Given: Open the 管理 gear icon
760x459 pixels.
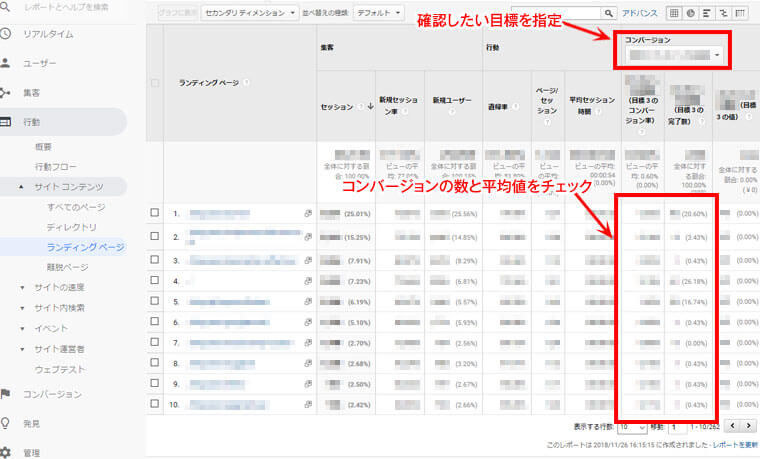Looking at the screenshot, I should [x=5, y=453].
